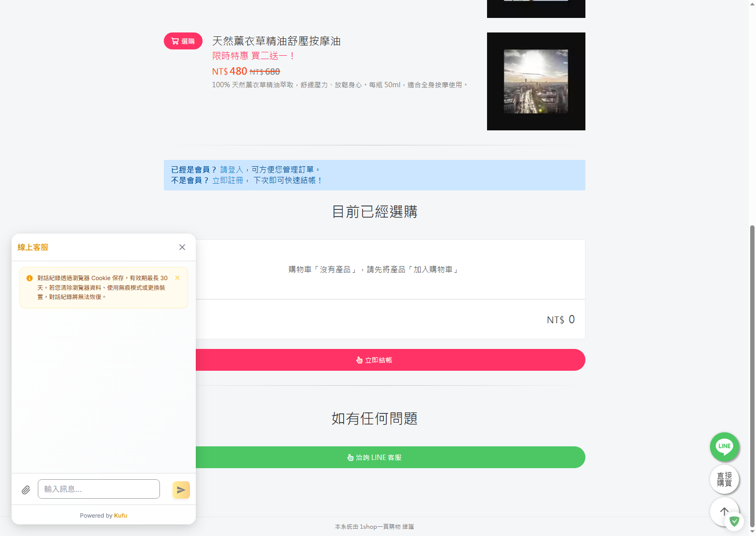Click the 輸入訊息 message input field
Viewport: 756px width, 536px height.
click(x=98, y=489)
